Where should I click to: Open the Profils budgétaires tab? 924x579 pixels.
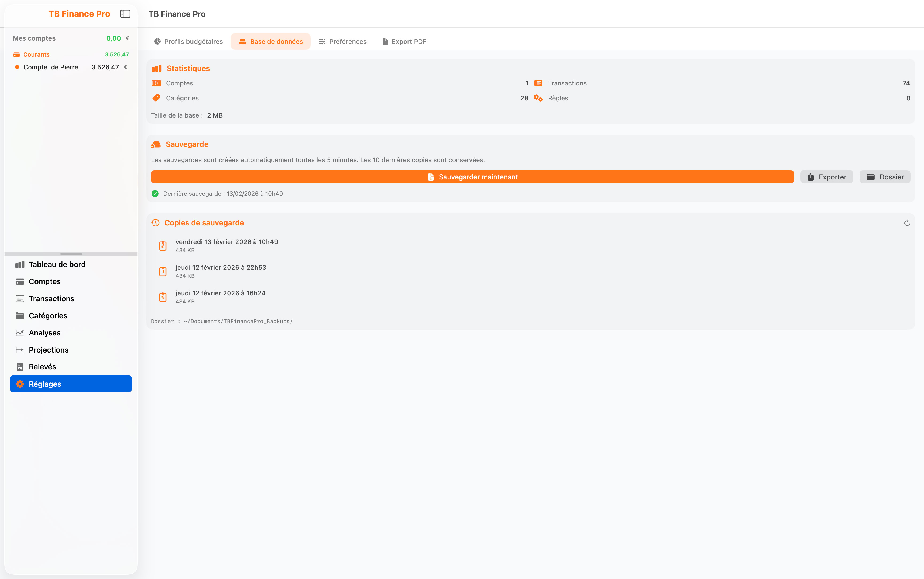pos(188,41)
